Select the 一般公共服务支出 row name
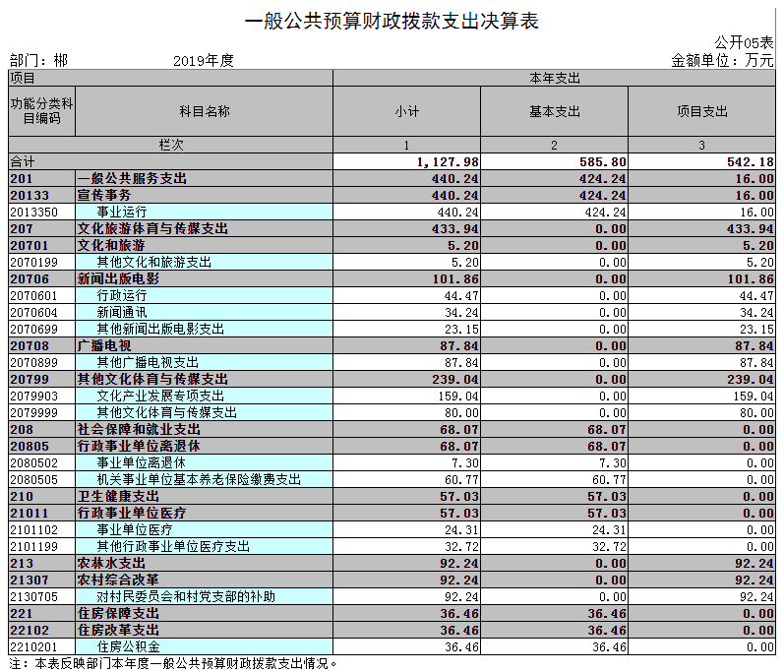784x672 pixels. [x=132, y=178]
